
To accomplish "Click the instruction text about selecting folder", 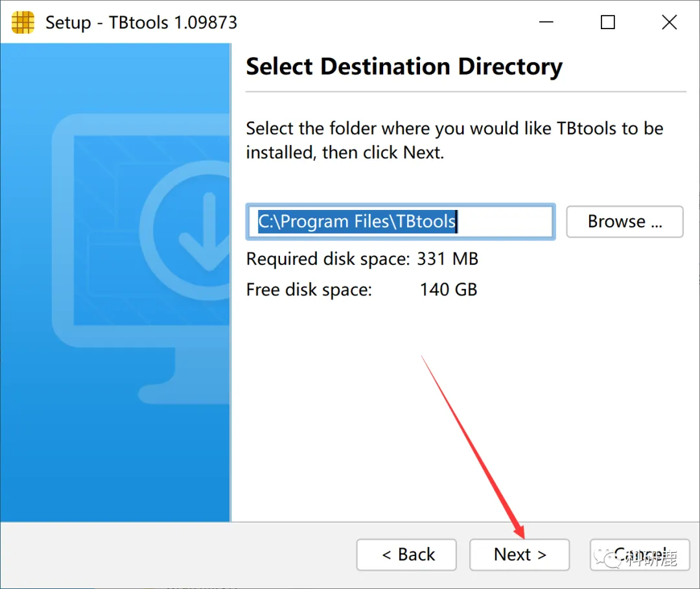I will (x=454, y=140).
